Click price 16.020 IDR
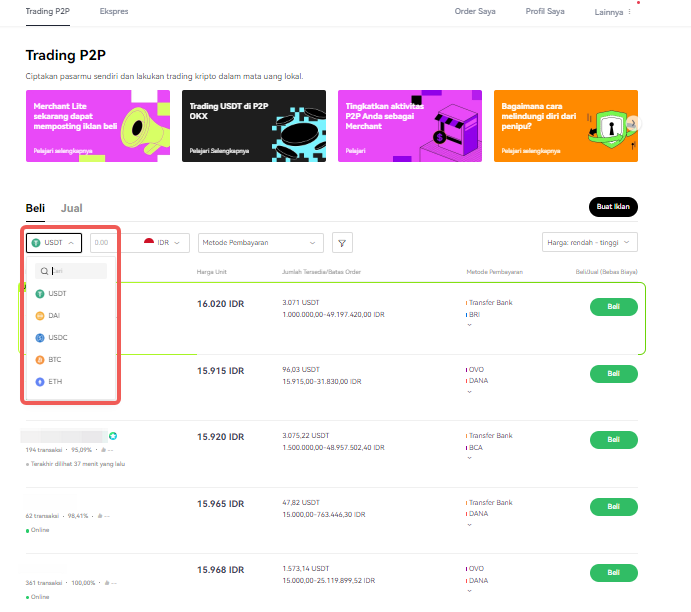The height and width of the screenshot is (612, 691). click(x=220, y=304)
